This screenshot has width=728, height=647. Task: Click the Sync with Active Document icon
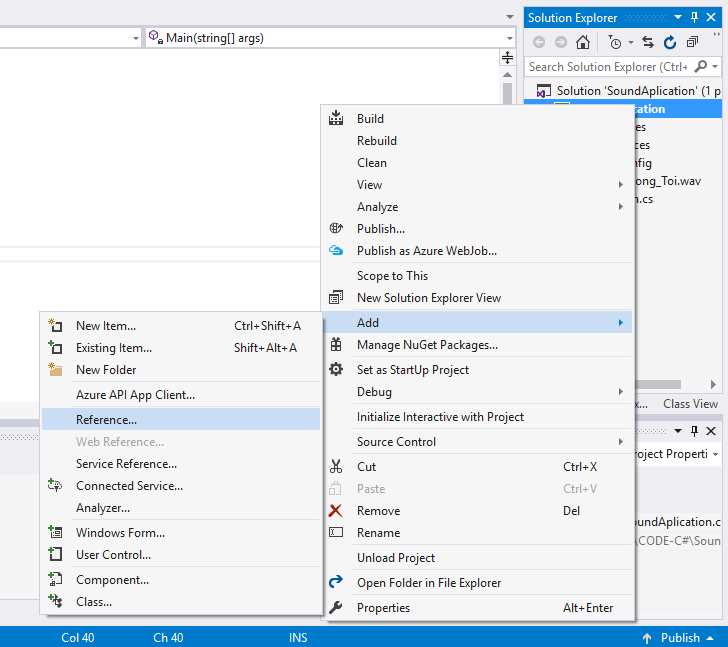[647, 42]
